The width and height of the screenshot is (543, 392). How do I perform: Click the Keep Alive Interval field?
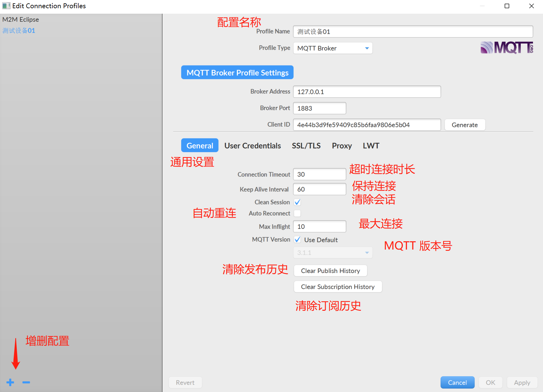tap(320, 189)
